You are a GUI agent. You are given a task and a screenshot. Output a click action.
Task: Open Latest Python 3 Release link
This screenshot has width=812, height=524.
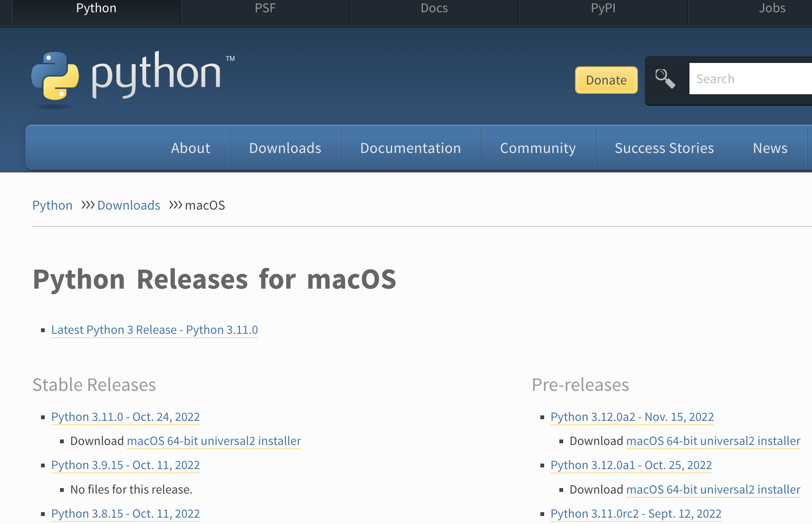[x=154, y=330]
